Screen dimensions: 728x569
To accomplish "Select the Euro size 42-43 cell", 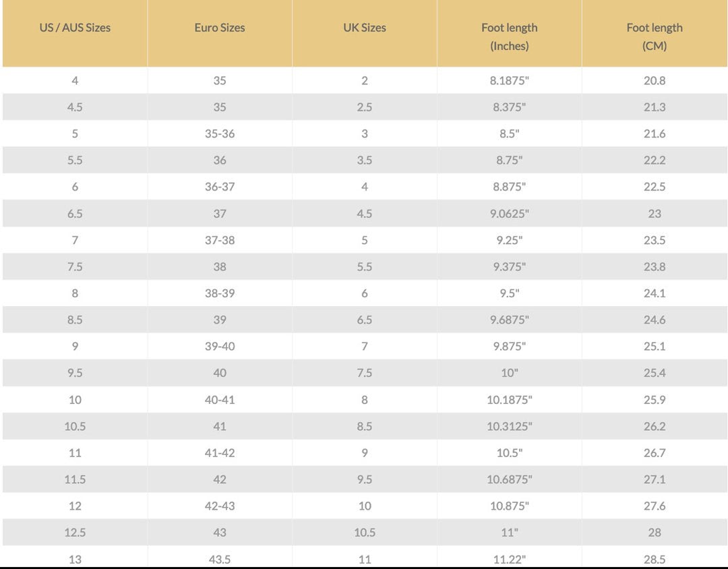I will pyautogui.click(x=220, y=506).
